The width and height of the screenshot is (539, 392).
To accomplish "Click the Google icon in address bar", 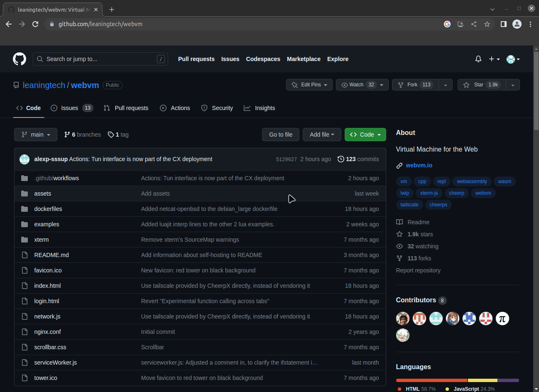I will (x=447, y=24).
